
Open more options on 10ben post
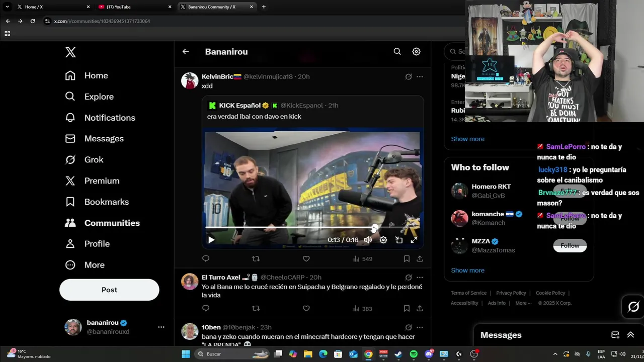420,327
